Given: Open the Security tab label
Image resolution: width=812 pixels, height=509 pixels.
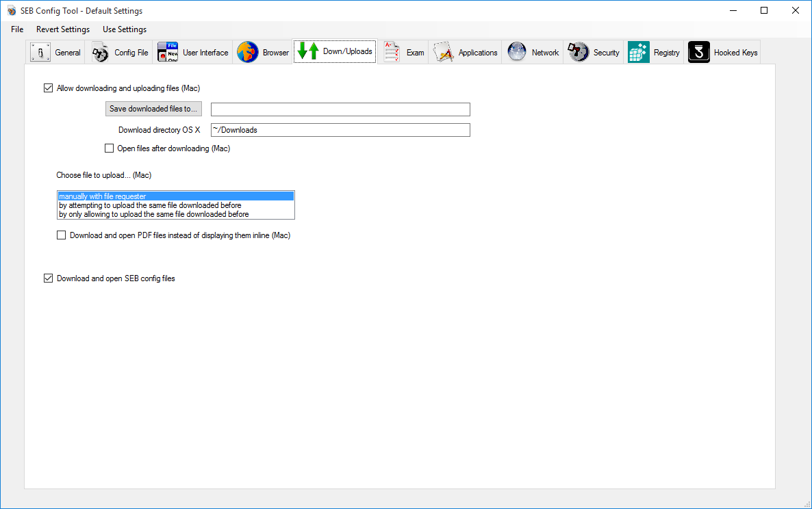Looking at the screenshot, I should (x=607, y=53).
